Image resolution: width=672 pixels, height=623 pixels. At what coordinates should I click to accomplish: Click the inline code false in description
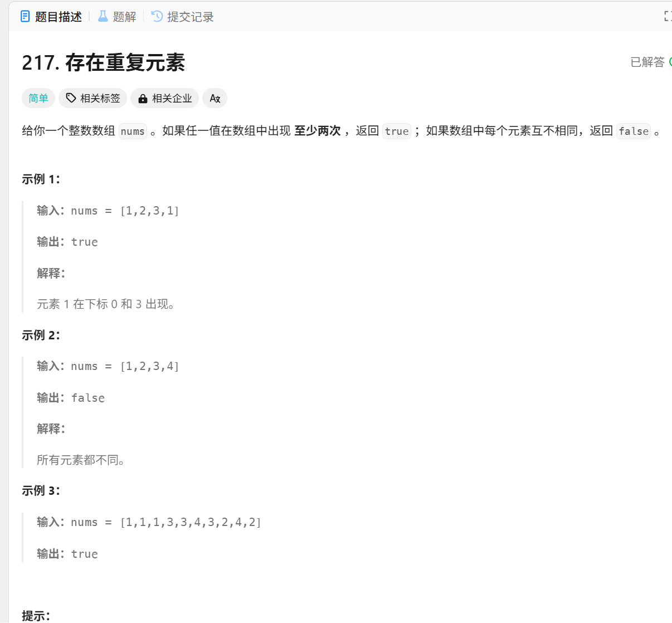(x=633, y=132)
